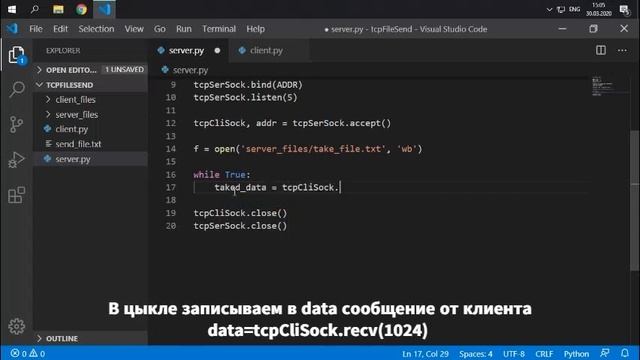Image resolution: width=640 pixels, height=360 pixels.
Task: Open the Run and Debug view
Action: (16, 160)
